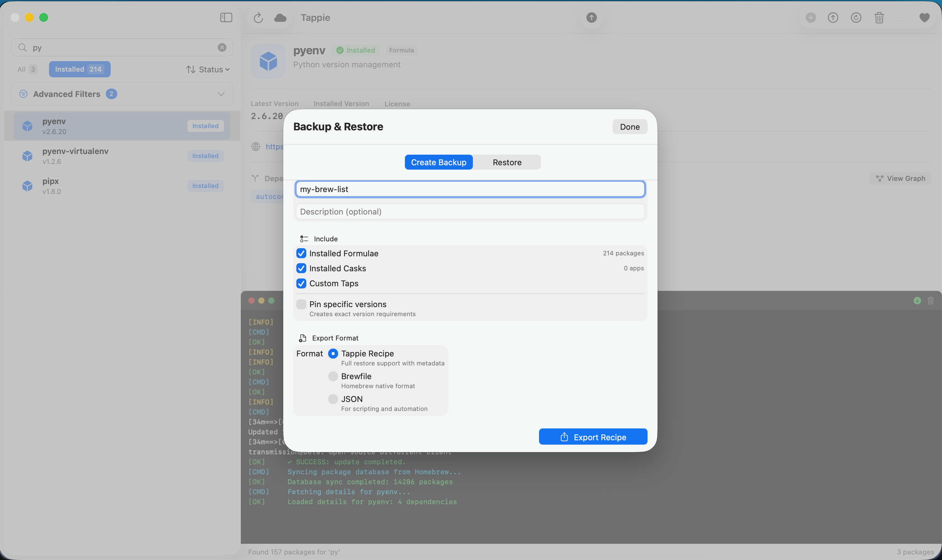Select the Create Backup tab

click(x=438, y=162)
